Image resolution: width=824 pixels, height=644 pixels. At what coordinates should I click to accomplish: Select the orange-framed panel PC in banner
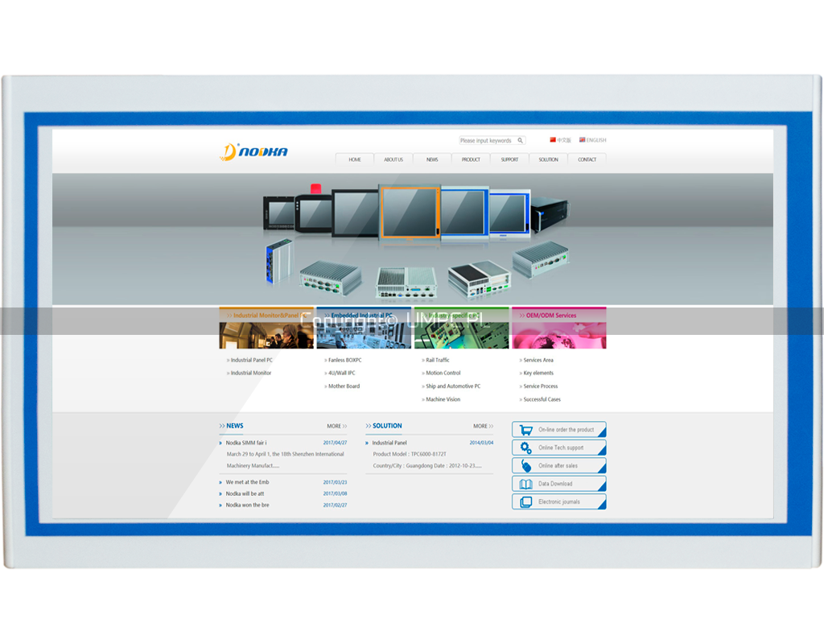[410, 213]
